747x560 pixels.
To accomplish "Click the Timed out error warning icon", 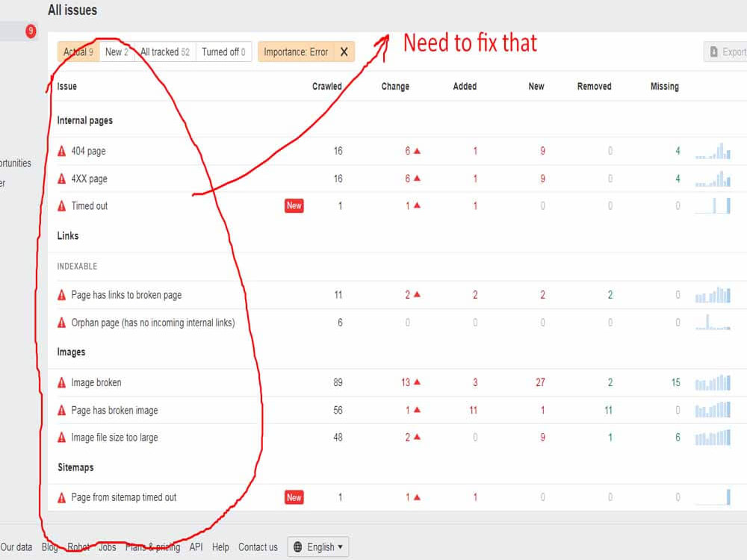I will (x=61, y=206).
